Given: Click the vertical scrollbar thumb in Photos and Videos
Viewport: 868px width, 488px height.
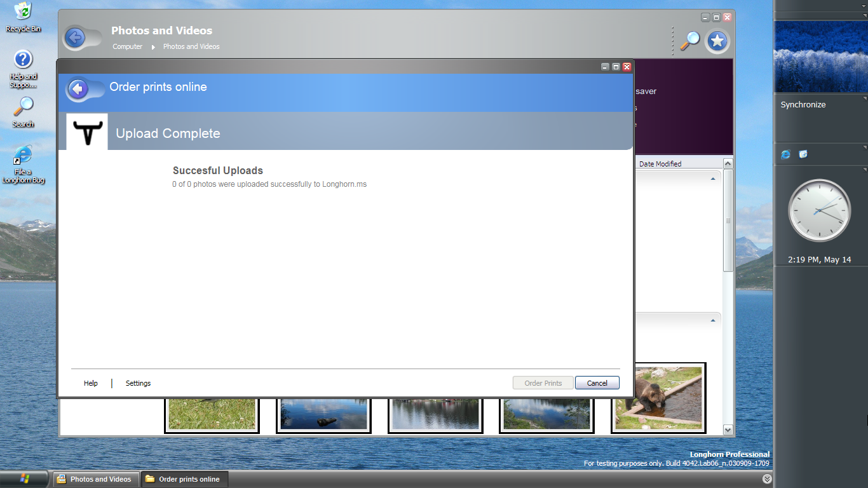Looking at the screenshot, I should 728,220.
